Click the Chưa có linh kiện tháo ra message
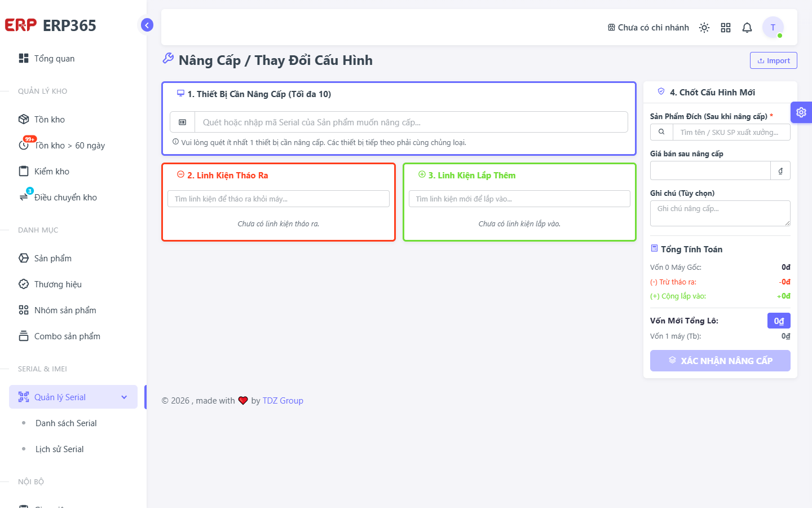 [x=278, y=224]
